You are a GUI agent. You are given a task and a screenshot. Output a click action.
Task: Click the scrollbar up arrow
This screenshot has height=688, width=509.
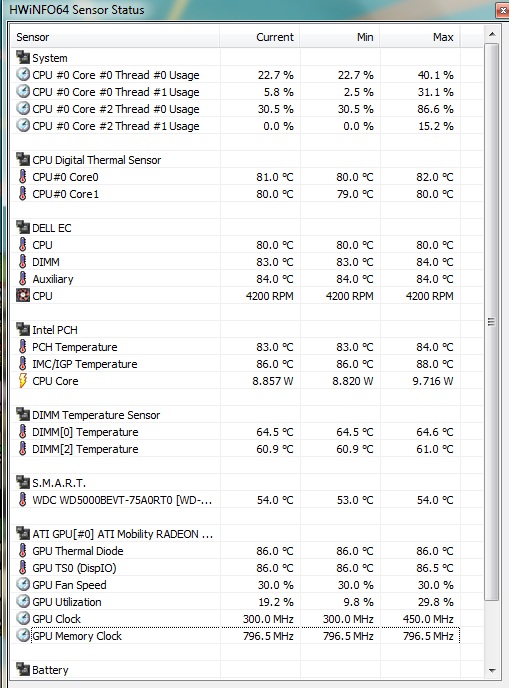pyautogui.click(x=492, y=34)
